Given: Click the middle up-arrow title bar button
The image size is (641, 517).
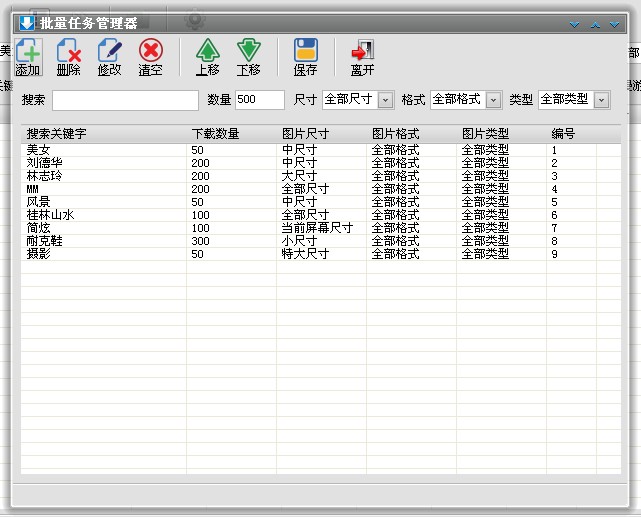Looking at the screenshot, I should pyautogui.click(x=595, y=25).
